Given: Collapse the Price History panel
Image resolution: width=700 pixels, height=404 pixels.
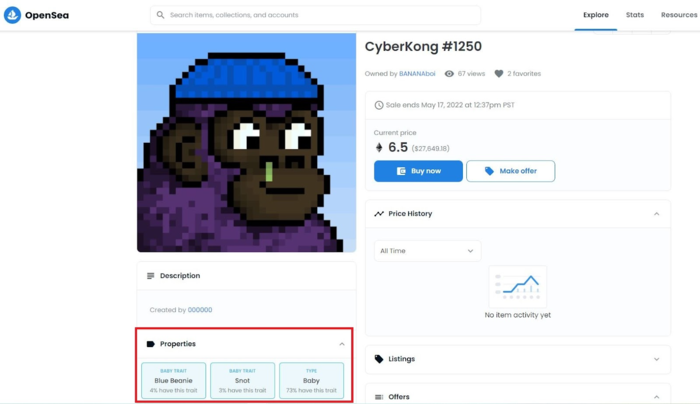Looking at the screenshot, I should coord(657,214).
